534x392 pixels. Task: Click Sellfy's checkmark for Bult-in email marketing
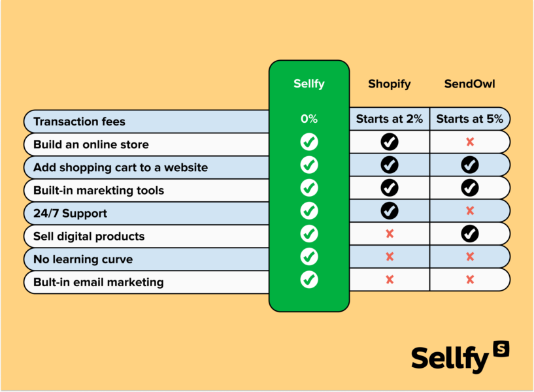coord(309,280)
